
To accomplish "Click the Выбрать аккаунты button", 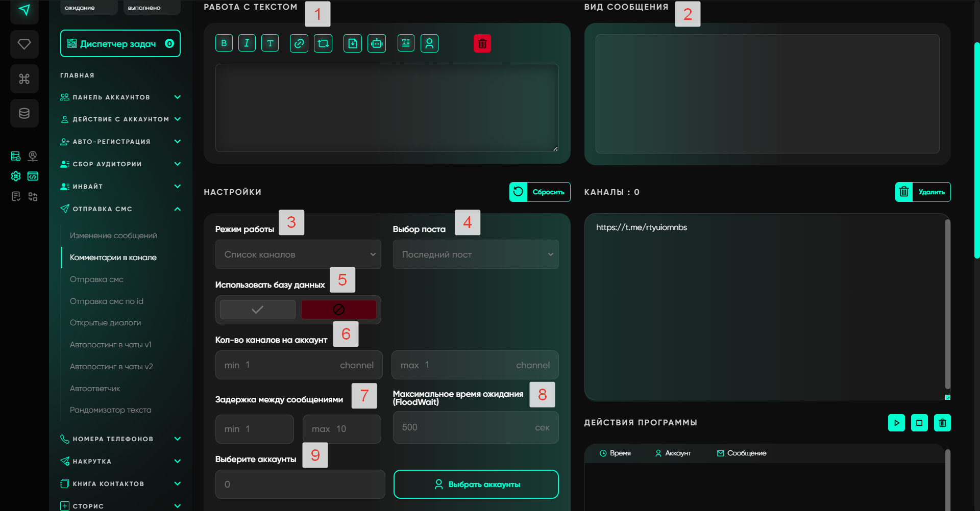I will click(476, 484).
